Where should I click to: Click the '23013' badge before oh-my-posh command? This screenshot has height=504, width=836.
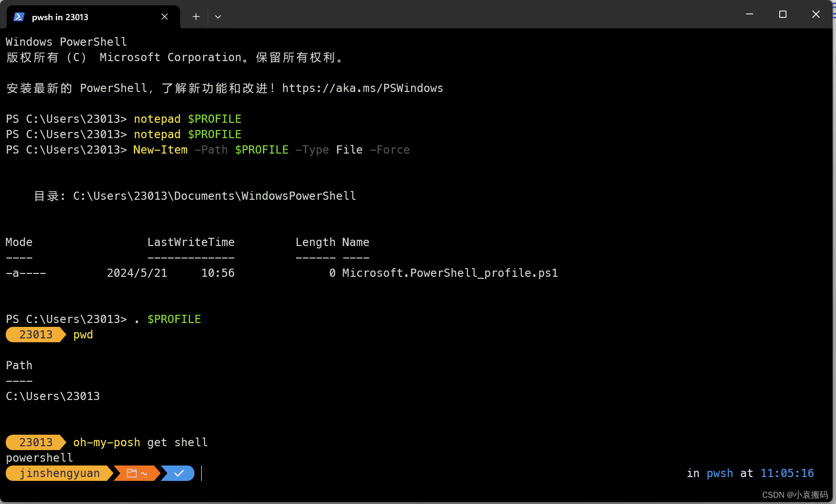36,442
